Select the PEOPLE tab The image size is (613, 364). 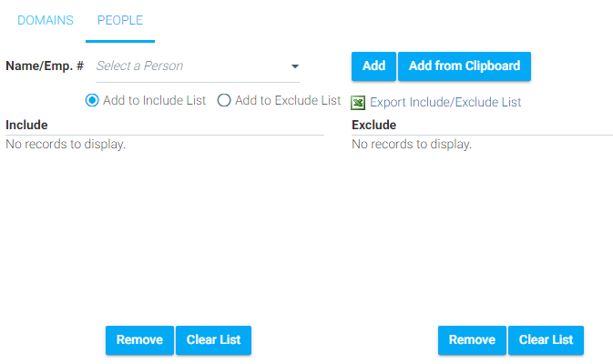point(120,20)
